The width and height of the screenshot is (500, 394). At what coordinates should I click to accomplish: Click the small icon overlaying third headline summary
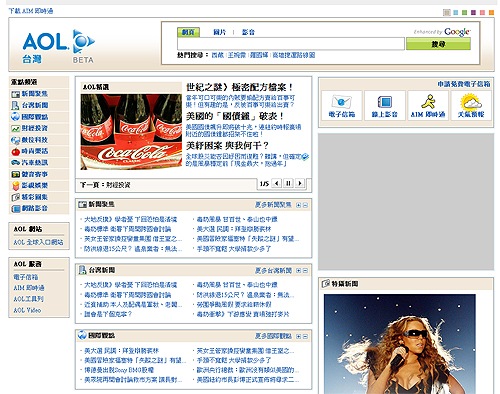[305, 157]
